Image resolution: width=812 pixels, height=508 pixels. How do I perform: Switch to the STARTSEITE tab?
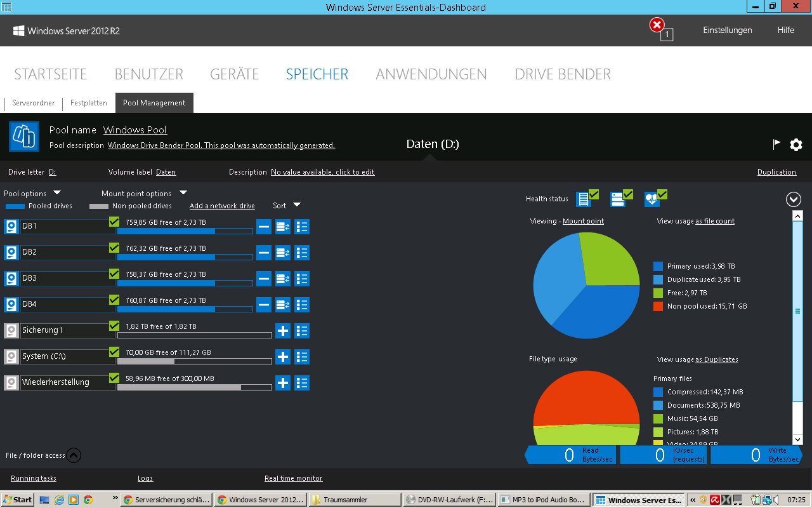(x=51, y=74)
